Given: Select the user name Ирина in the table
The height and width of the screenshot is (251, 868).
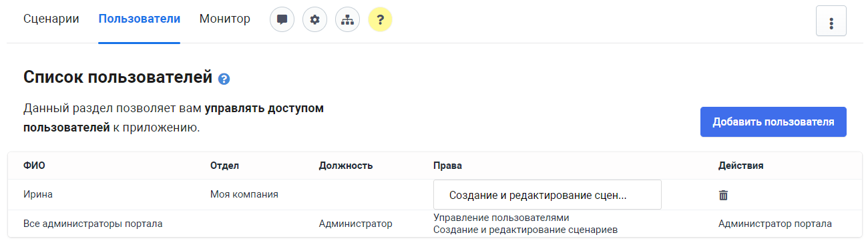Looking at the screenshot, I should pos(38,194).
